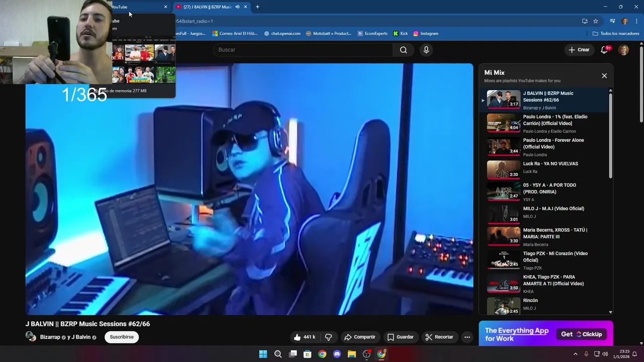The height and width of the screenshot is (362, 644).
Task: Click the install app icon in address bar
Action: [585, 21]
